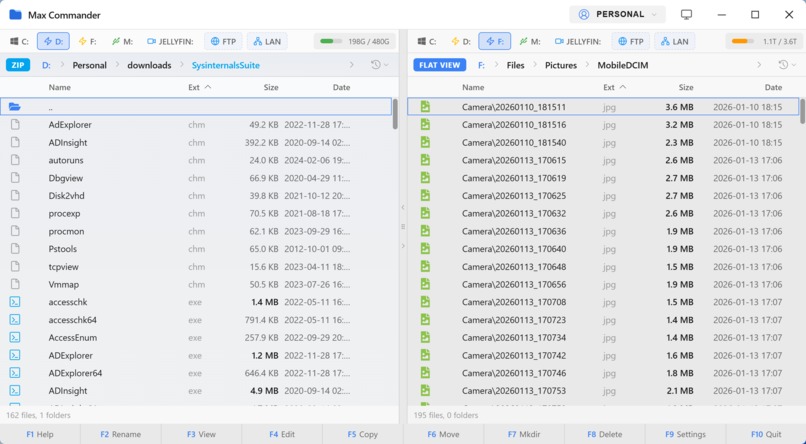806x444 pixels.
Task: Open JELLYFIN: location in right panel
Action: click(x=580, y=41)
